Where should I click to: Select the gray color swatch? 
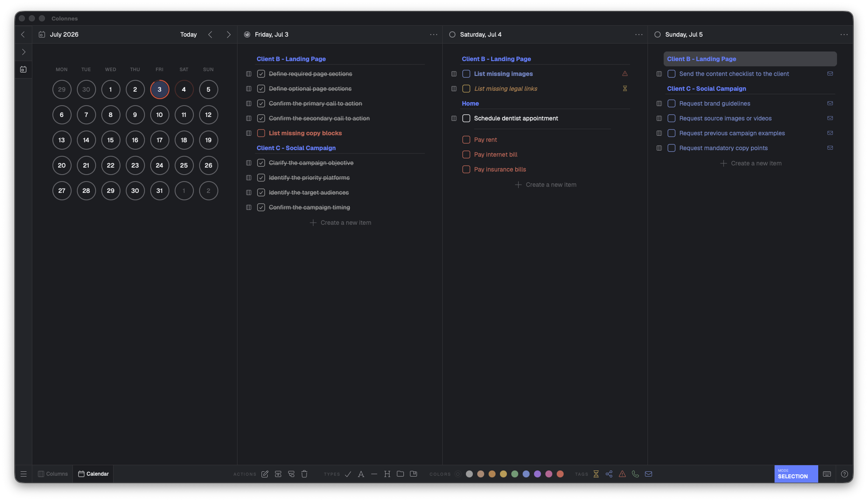(469, 474)
